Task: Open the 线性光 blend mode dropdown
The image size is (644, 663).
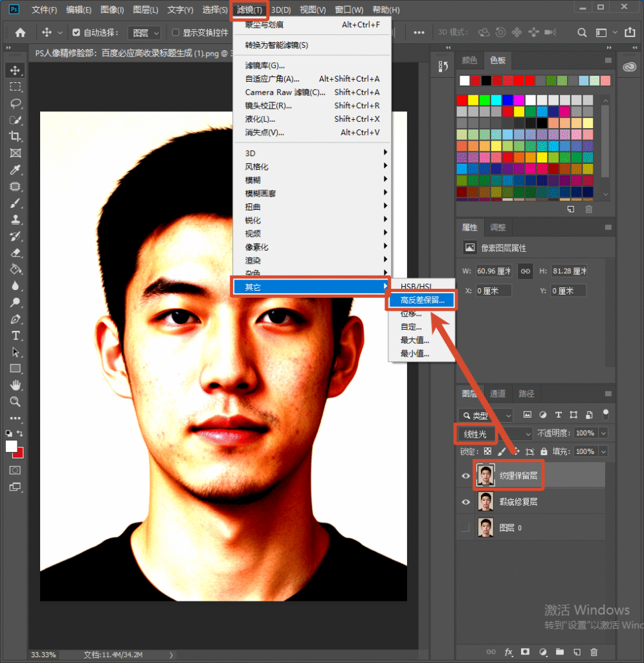Action: point(495,434)
